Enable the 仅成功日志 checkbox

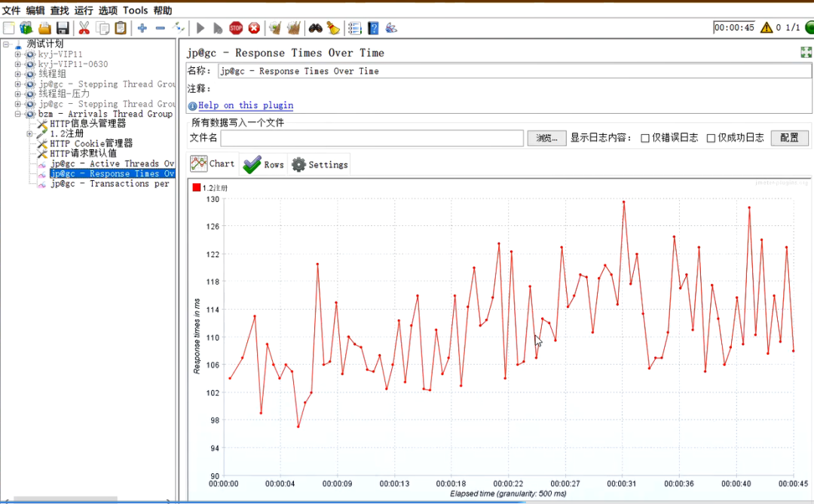click(x=711, y=138)
